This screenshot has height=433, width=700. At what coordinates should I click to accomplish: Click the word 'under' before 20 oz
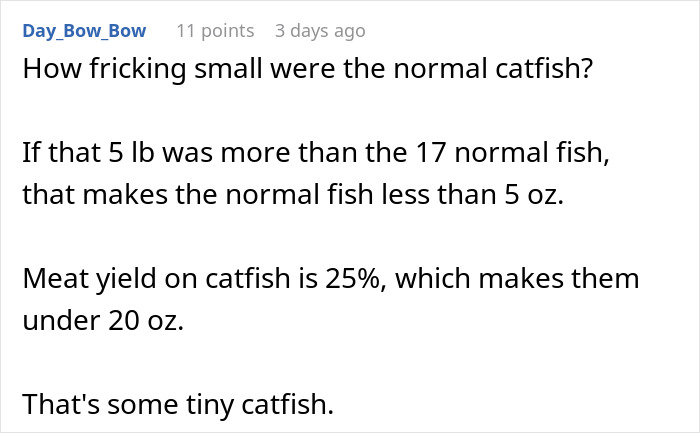point(57,319)
